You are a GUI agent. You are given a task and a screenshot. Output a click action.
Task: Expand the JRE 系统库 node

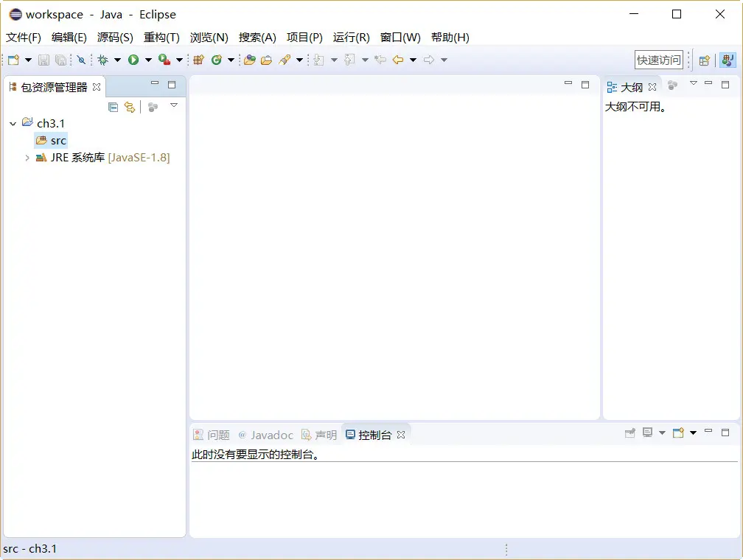click(27, 158)
